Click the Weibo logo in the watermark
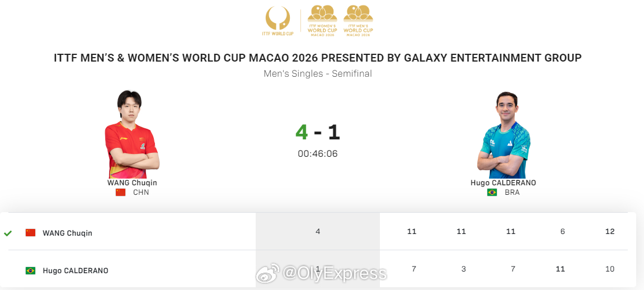 (x=268, y=273)
